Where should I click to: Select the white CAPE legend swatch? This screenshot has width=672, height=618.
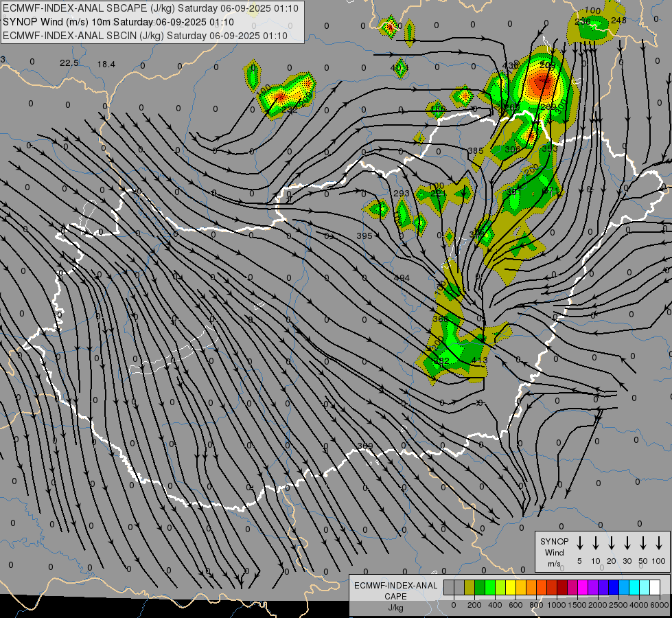pyautogui.click(x=656, y=587)
